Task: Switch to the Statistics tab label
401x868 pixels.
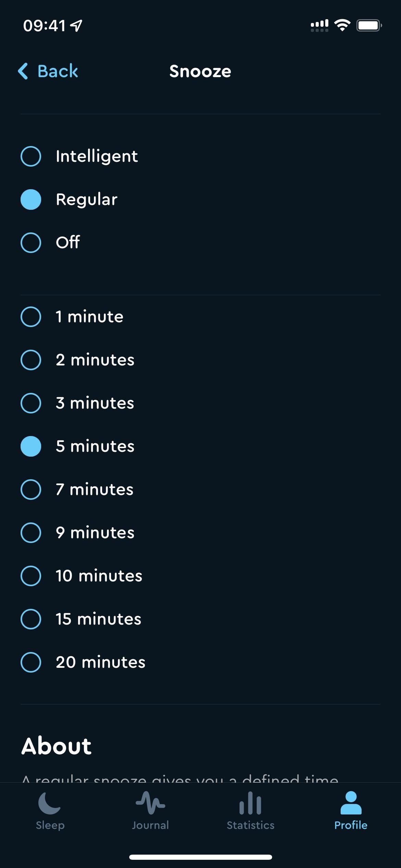Action: (x=251, y=825)
